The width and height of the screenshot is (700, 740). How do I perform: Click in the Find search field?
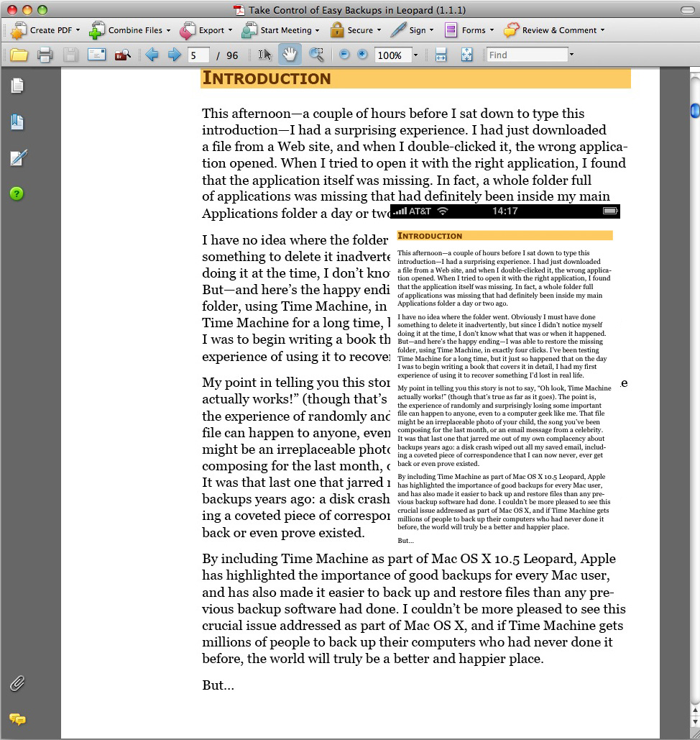click(x=527, y=55)
